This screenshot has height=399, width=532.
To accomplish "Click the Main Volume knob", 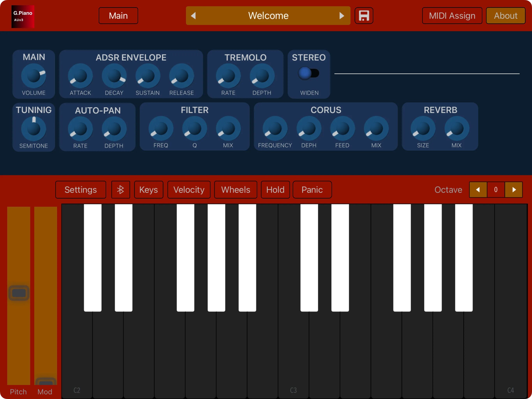I will click(x=34, y=76).
